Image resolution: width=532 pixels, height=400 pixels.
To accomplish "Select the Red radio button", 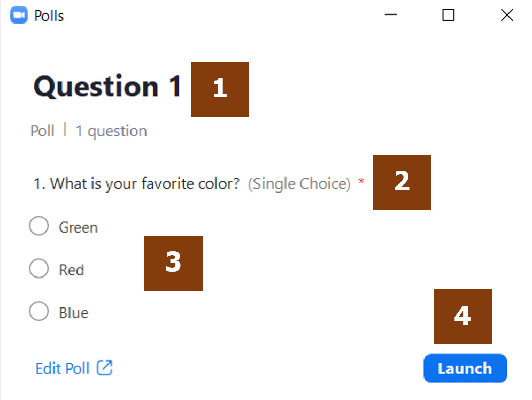I will click(39, 268).
